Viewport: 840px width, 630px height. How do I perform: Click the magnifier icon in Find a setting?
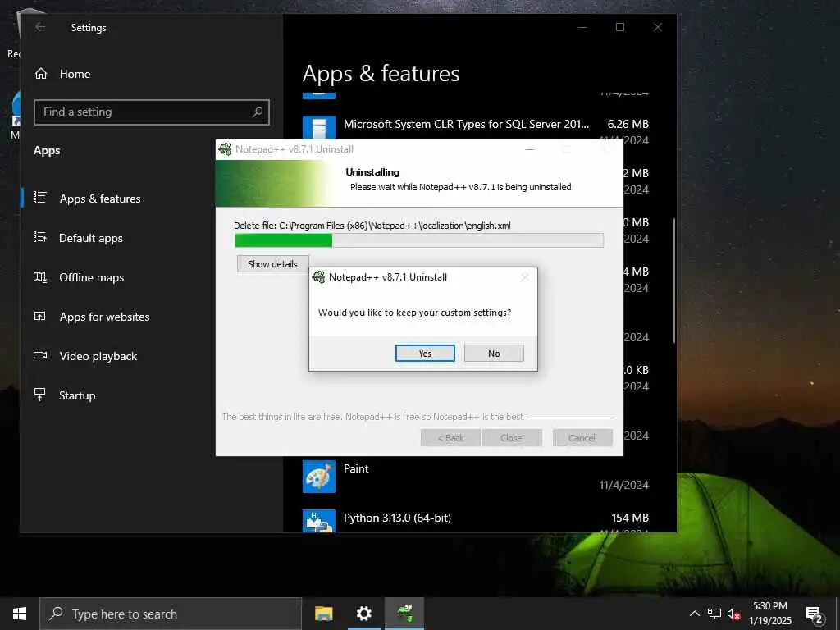[258, 112]
